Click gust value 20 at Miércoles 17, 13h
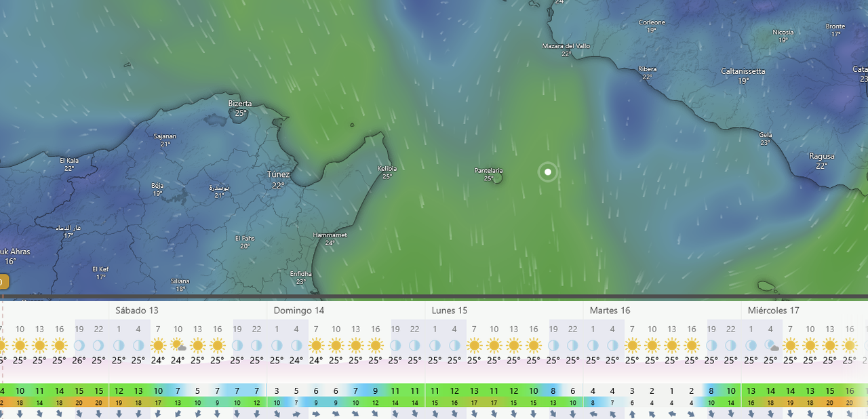Screen dimensions: 868x419 (830, 402)
